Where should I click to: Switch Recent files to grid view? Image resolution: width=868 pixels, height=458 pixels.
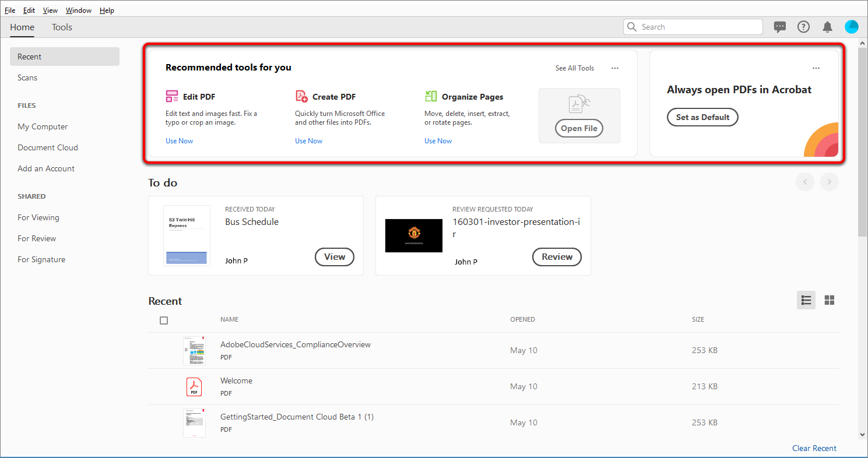click(x=830, y=300)
